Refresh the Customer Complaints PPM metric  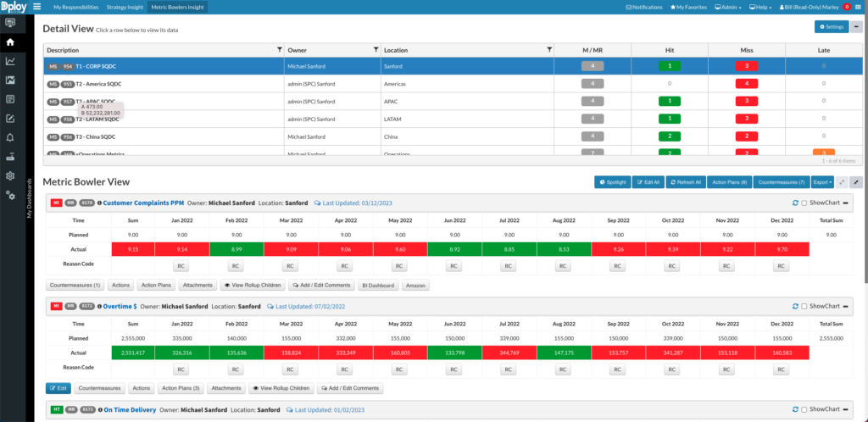point(795,203)
